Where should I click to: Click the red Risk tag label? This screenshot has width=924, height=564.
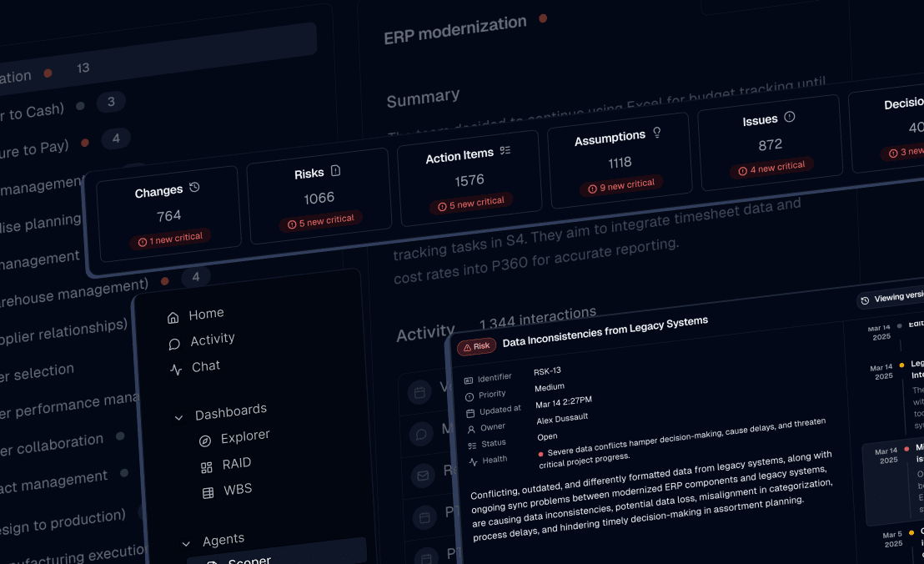(476, 345)
